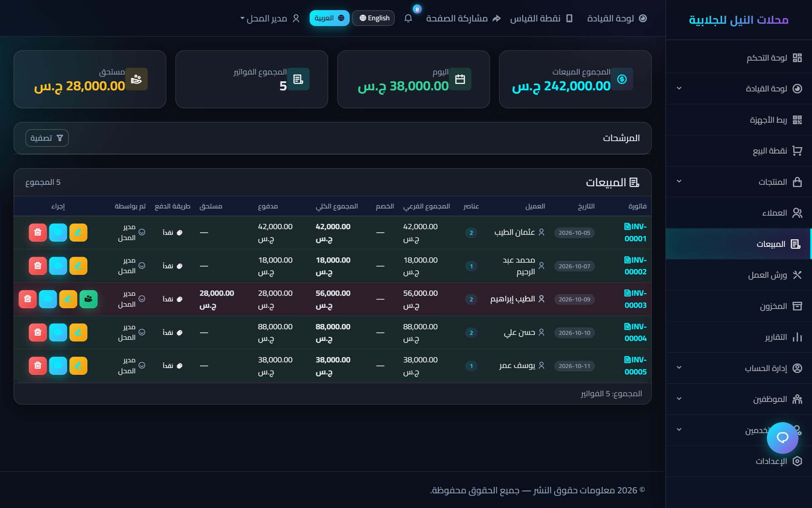Screen dimensions: 812x508
Task: Click date badge 2026-10-11
Action: [x=574, y=366]
